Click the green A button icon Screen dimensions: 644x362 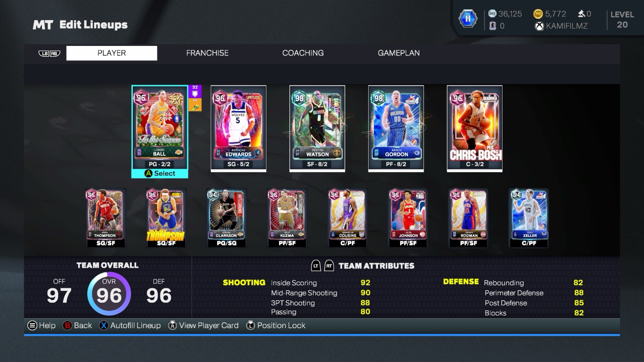point(148,173)
